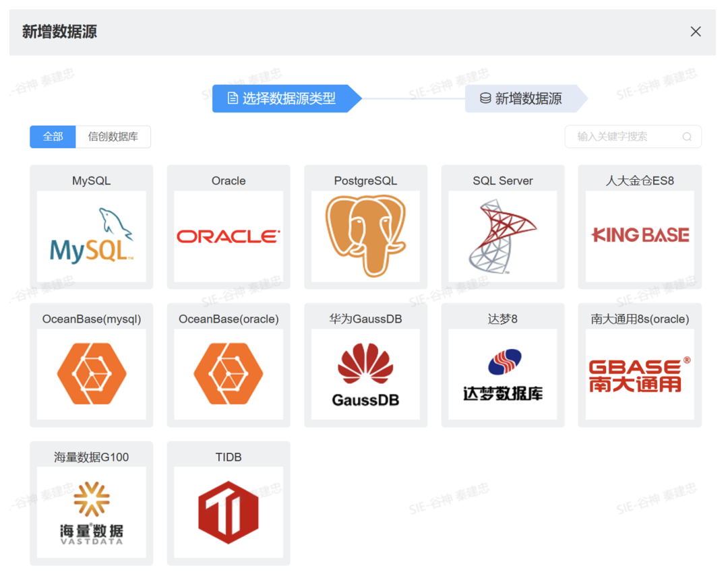Click the PostgreSQL card header label
This screenshot has width=728, height=576.
pos(365,180)
